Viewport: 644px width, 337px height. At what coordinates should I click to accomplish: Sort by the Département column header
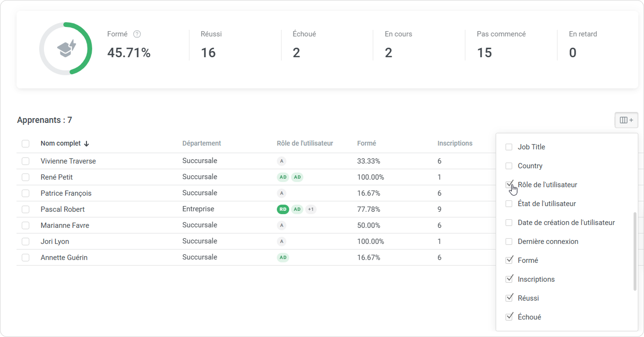pyautogui.click(x=201, y=143)
